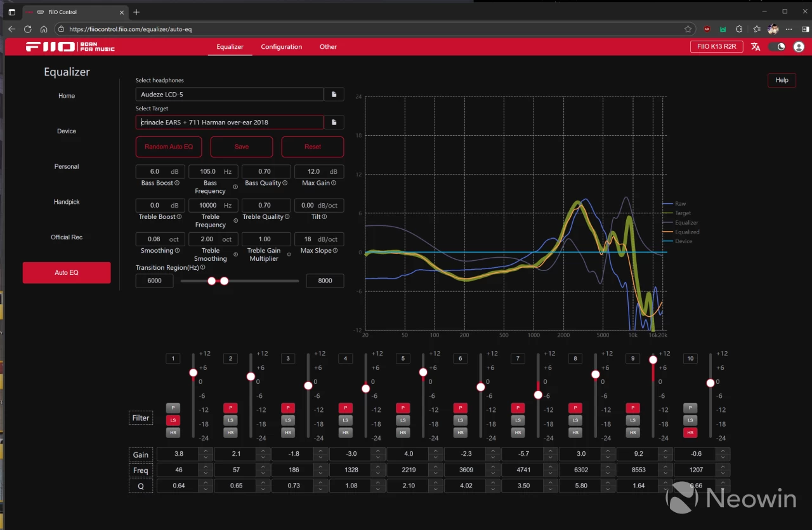
Task: Click the Treble Frequency info icon
Action: 235,220
